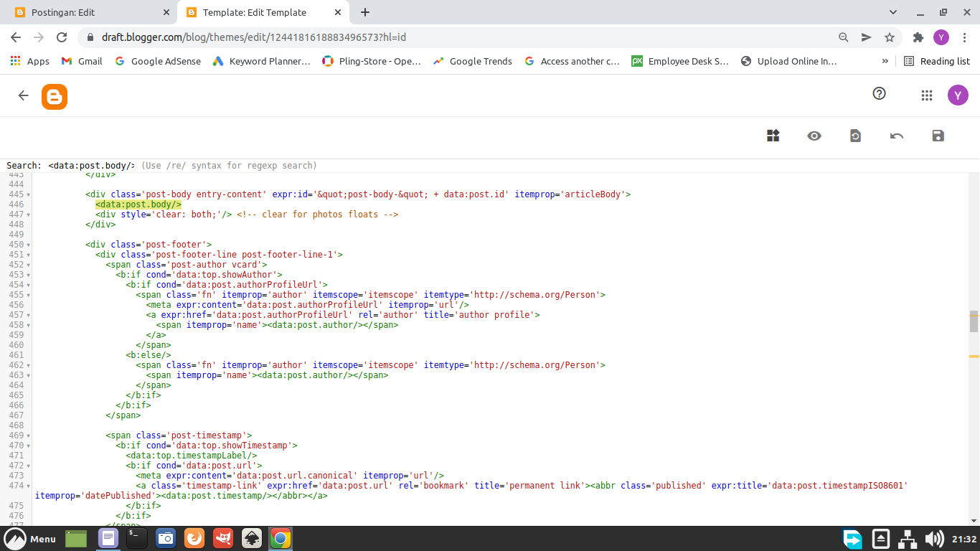Screen dimensions: 980x551
Task: Open the Keyword Planner bookmark
Action: [x=261, y=61]
